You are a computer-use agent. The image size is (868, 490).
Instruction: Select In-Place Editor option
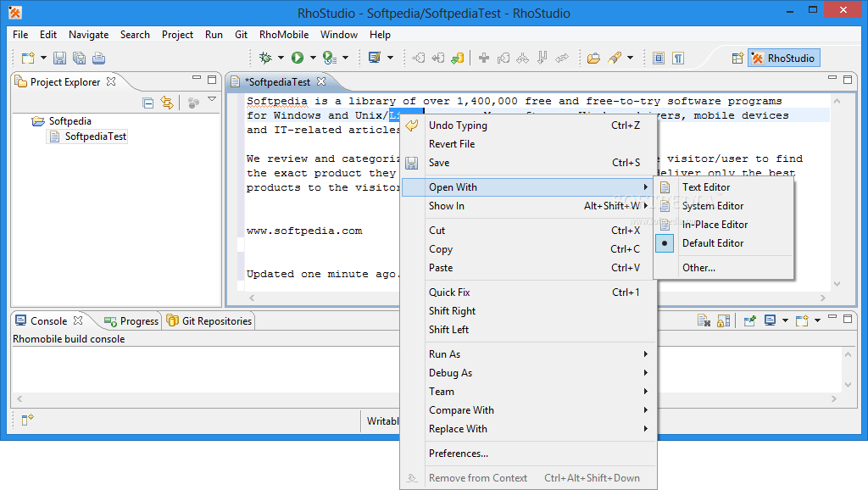(724, 225)
